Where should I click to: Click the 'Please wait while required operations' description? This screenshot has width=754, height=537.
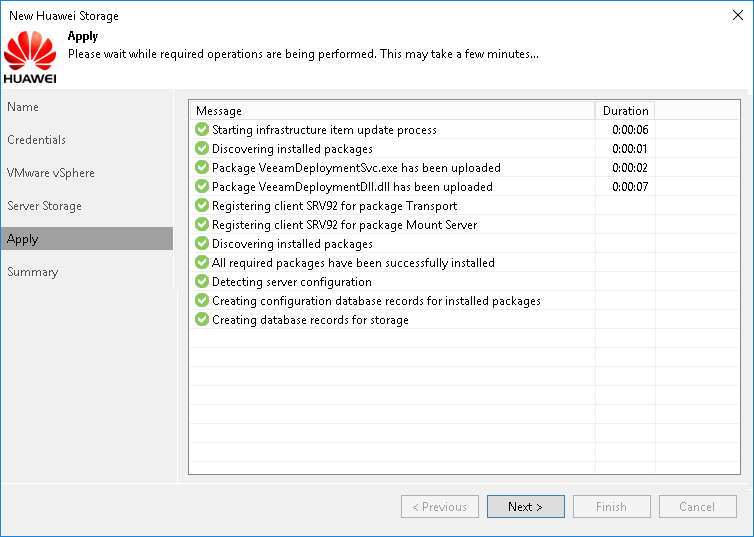click(x=303, y=54)
